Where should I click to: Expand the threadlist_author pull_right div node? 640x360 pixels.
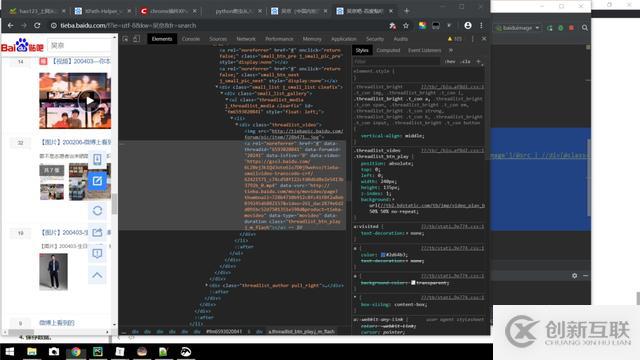[x=207, y=285]
